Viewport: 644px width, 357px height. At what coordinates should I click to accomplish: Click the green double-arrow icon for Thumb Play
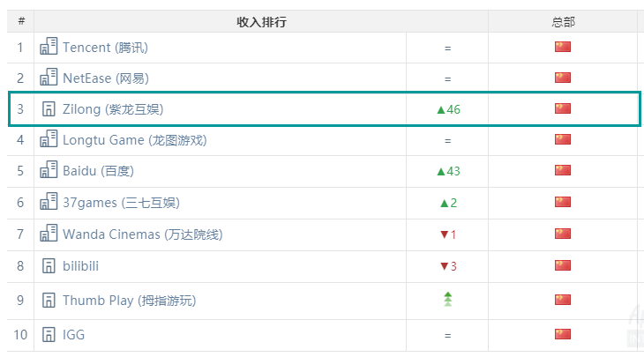pos(447,300)
